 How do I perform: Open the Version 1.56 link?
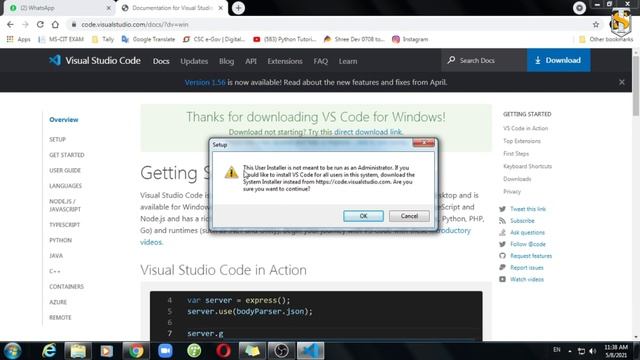click(205, 82)
